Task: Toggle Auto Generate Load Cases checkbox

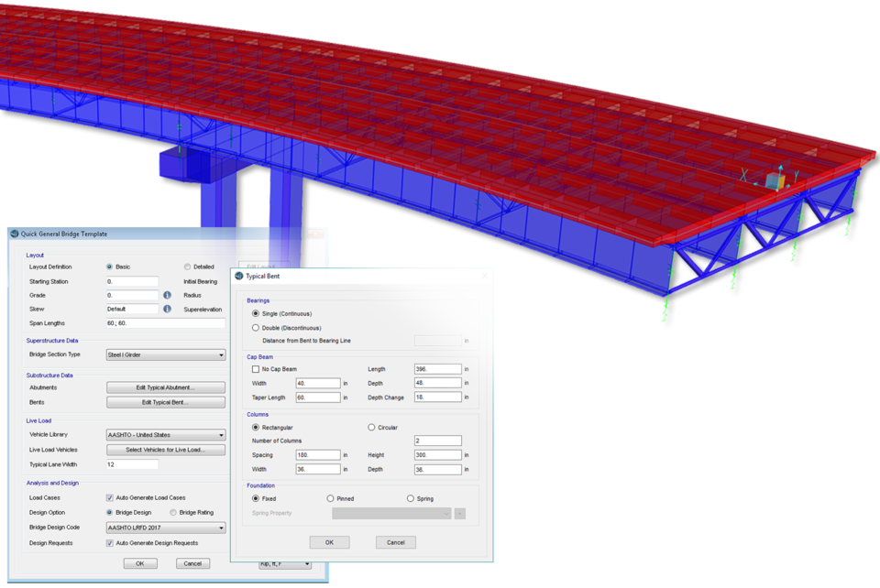Action: click(x=110, y=497)
